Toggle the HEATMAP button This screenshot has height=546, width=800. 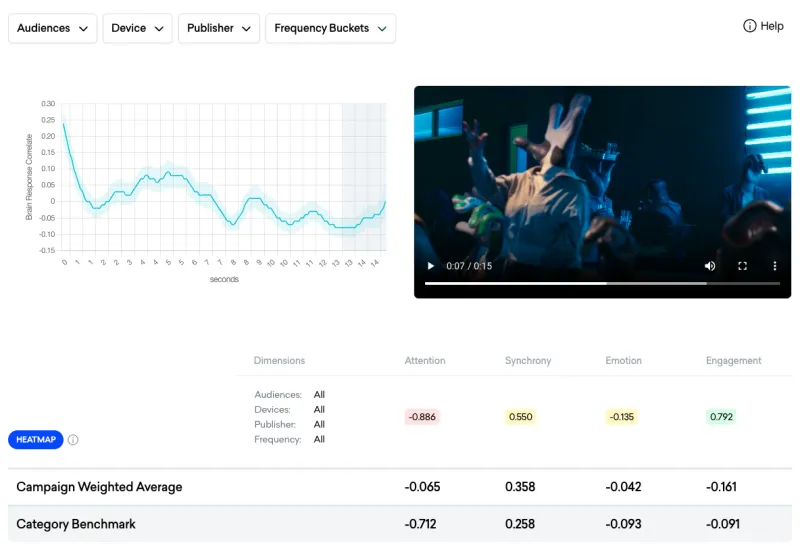pyautogui.click(x=36, y=439)
